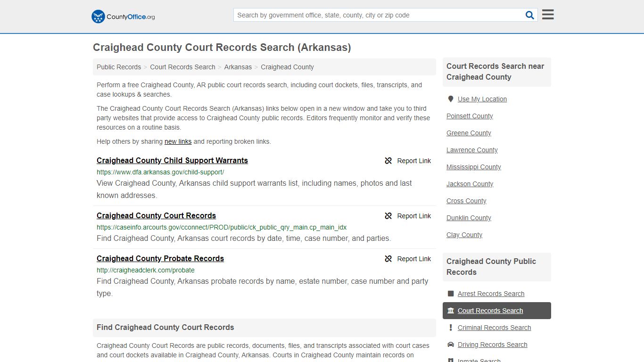644x362 pixels.
Task: Click broken-link icon for Probate Records
Action: (x=388, y=259)
